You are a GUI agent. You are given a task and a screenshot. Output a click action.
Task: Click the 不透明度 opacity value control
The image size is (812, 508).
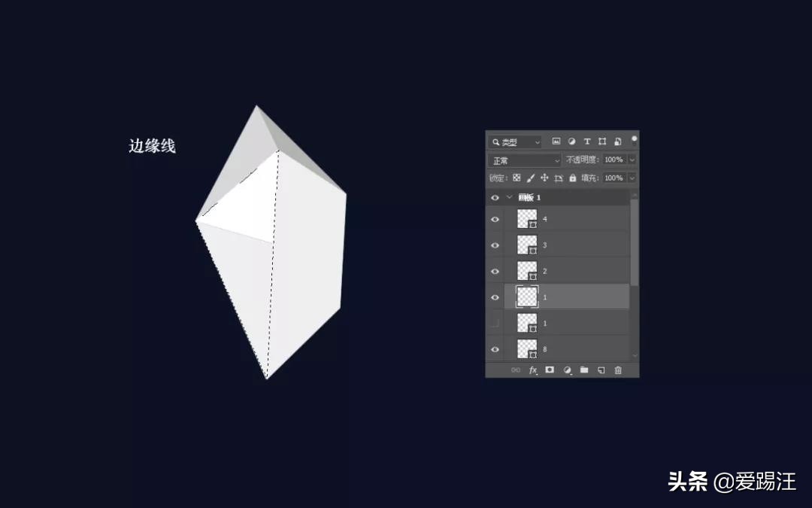614,160
